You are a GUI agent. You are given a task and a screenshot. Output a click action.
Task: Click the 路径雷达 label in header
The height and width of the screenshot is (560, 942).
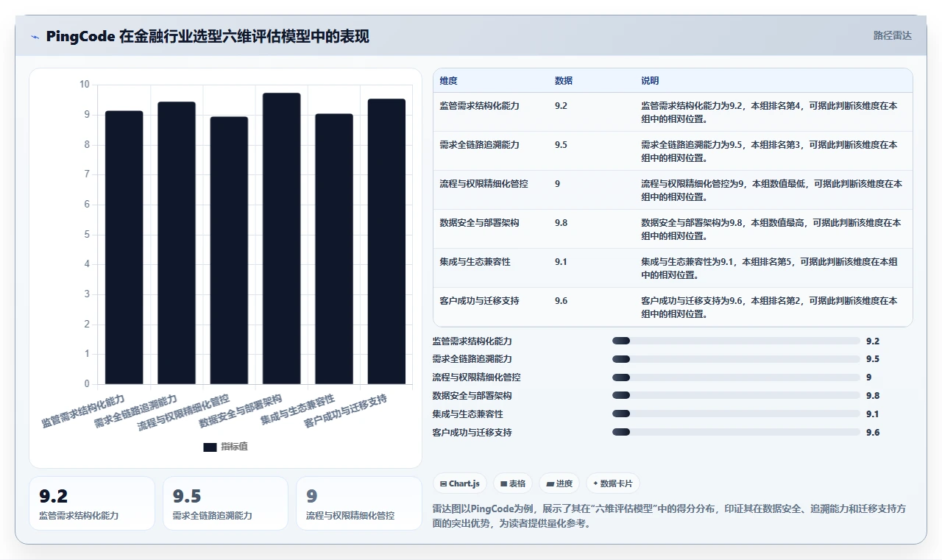point(892,35)
